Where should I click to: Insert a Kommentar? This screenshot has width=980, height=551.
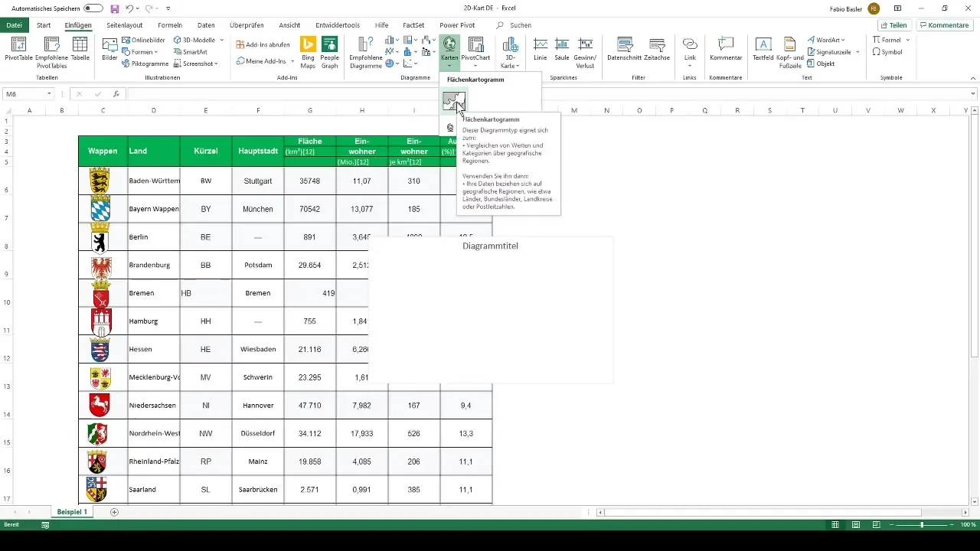click(x=726, y=50)
